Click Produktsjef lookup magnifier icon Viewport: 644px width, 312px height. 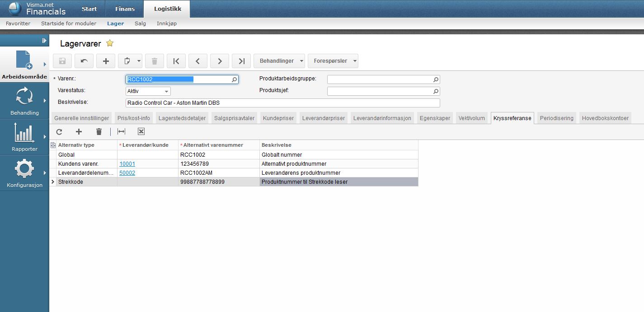436,91
